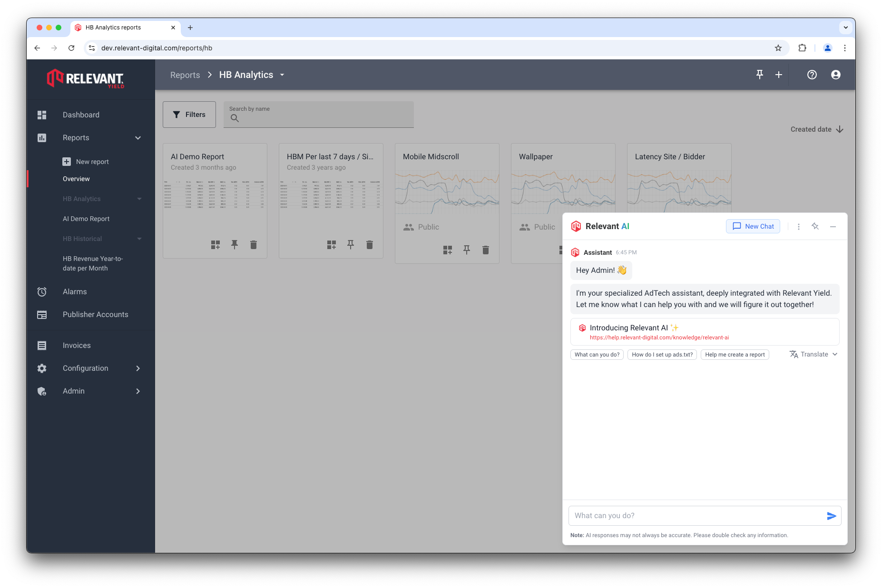
Task: Bookmark this page with star icon
Action: point(778,48)
